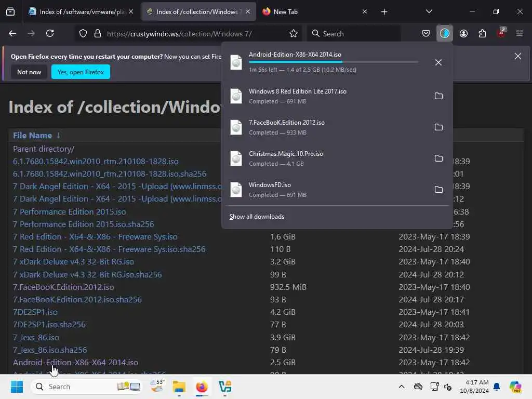Viewport: 532px width, 399px height.
Task: Download 7 Performance Edition 2015.iso
Action: [70, 212]
